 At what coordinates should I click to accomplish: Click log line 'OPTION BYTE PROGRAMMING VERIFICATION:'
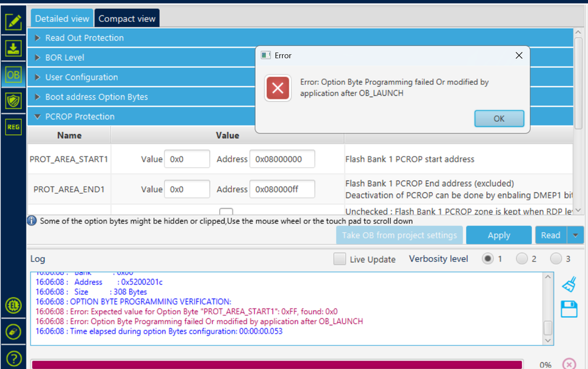click(150, 301)
